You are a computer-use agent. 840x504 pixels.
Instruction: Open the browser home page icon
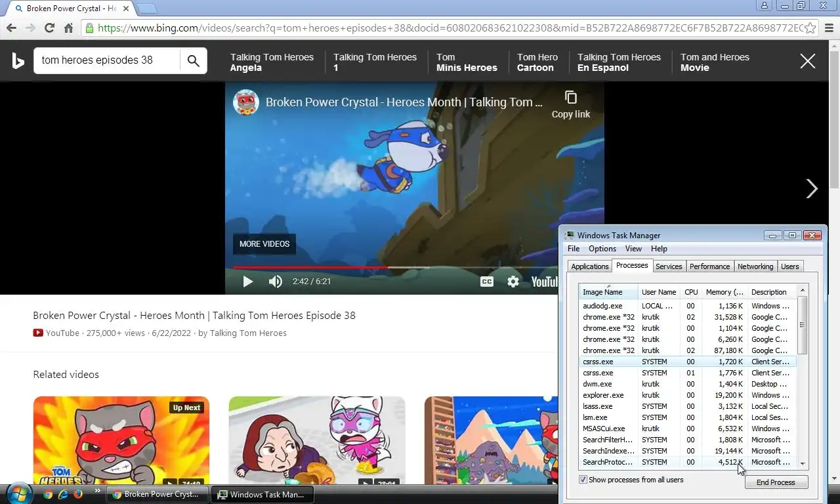click(x=68, y=28)
